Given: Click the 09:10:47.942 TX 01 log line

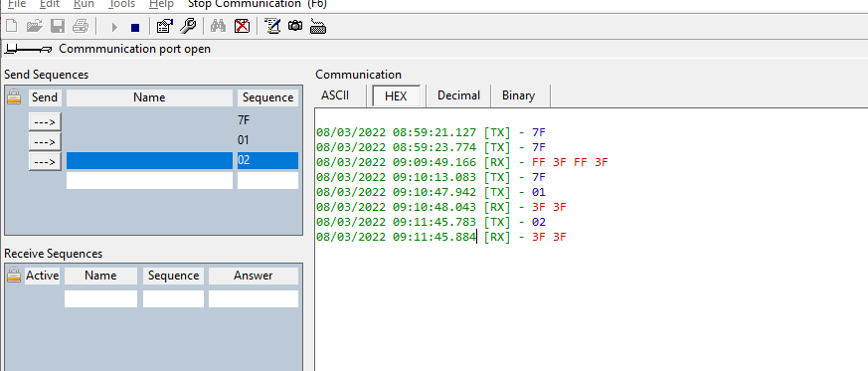Looking at the screenshot, I should pyautogui.click(x=432, y=193).
